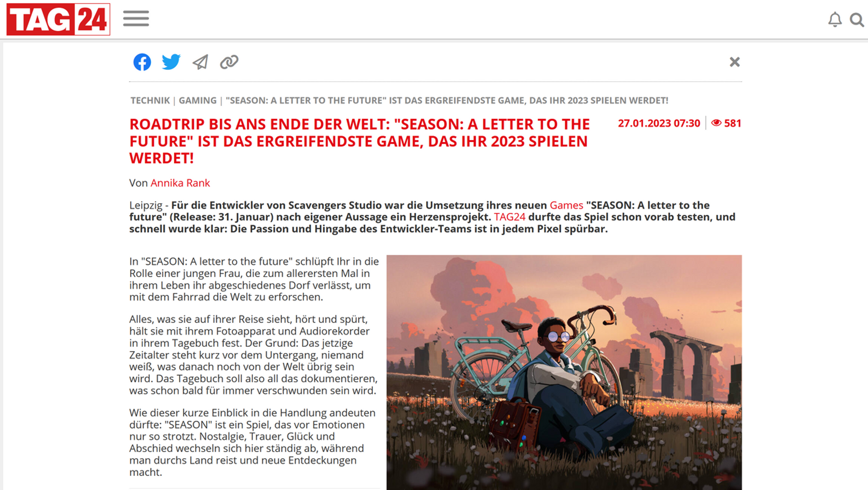Viewport: 868px width, 490px height.
Task: Go to the TECHNIK breadcrumb section
Action: pyautogui.click(x=150, y=100)
